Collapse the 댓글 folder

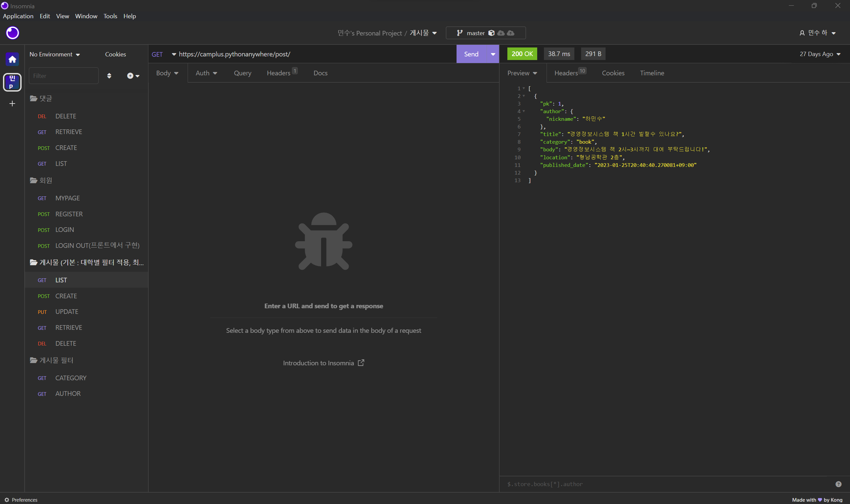41,99
